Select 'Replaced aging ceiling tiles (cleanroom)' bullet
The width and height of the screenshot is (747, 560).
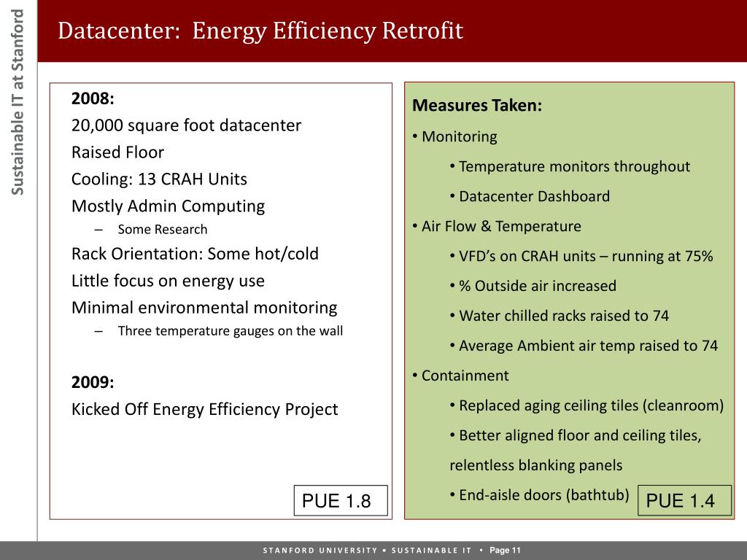(587, 405)
